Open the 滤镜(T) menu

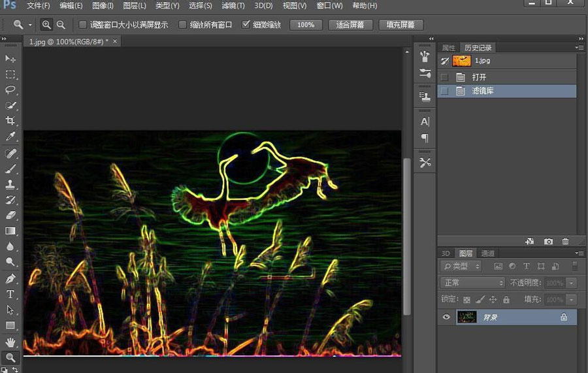click(233, 6)
